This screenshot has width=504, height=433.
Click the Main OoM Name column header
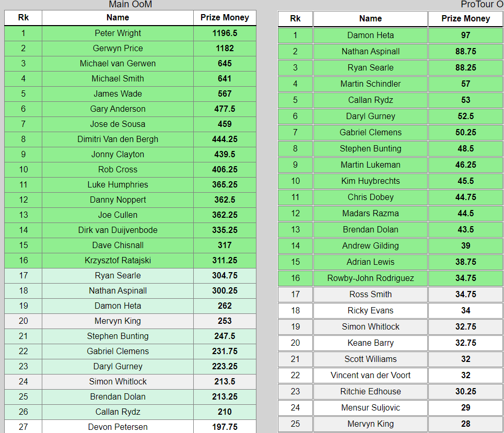[118, 18]
